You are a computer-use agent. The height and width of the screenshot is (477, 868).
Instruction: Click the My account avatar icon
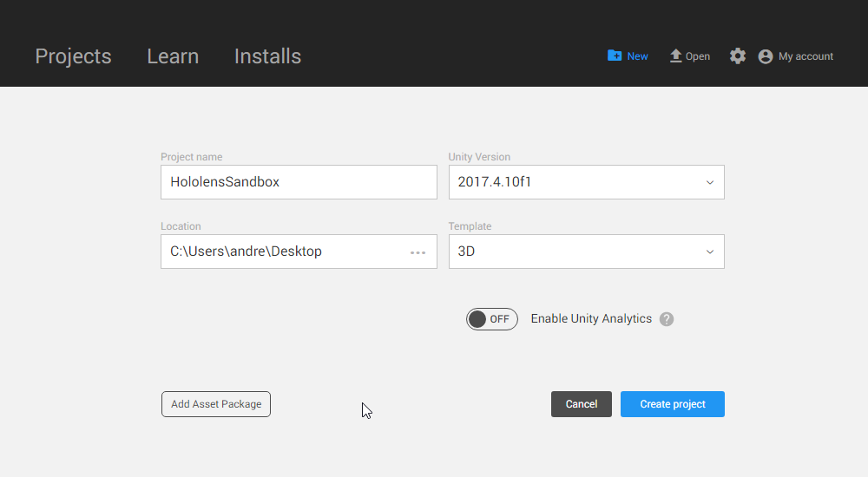tap(766, 56)
